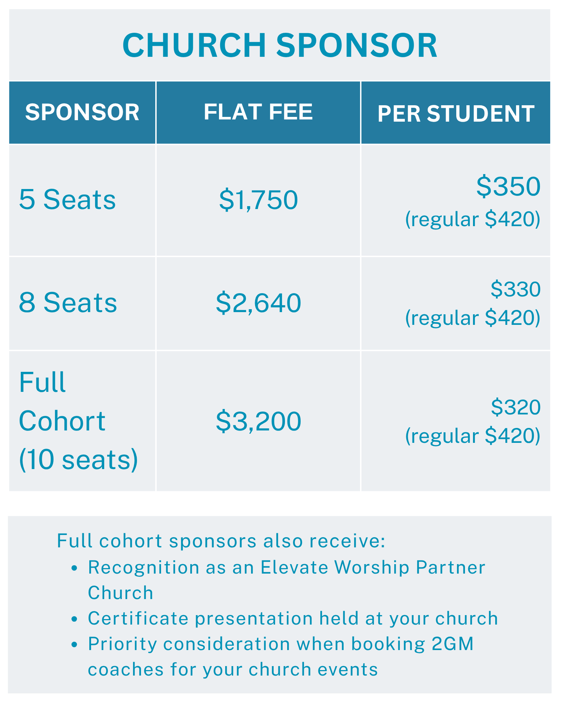Click regular $420 text in 8 Seats row
Viewport: 563px width, 728px height.
pyautogui.click(x=473, y=318)
